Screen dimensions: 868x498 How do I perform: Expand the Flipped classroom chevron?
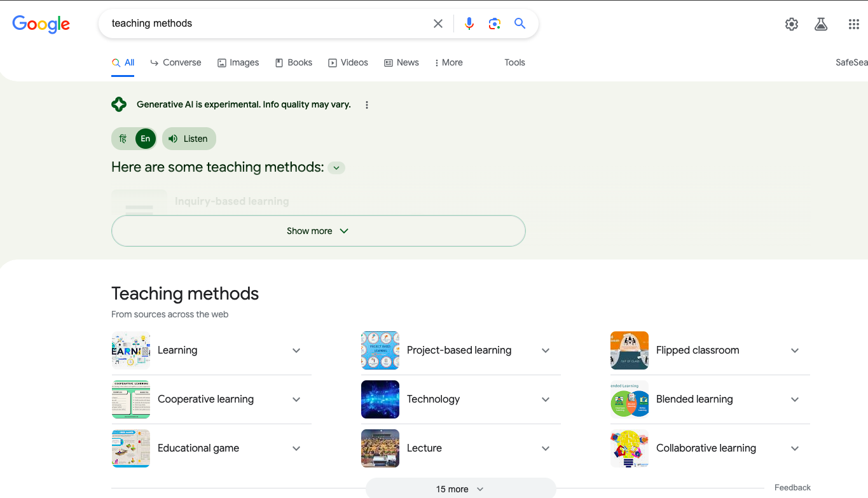(794, 350)
